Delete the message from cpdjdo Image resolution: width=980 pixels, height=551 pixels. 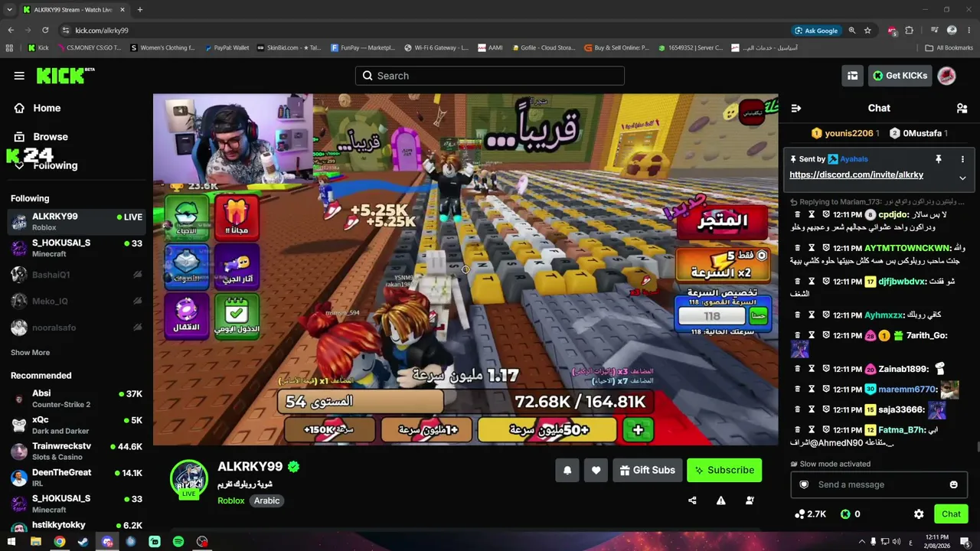797,215
